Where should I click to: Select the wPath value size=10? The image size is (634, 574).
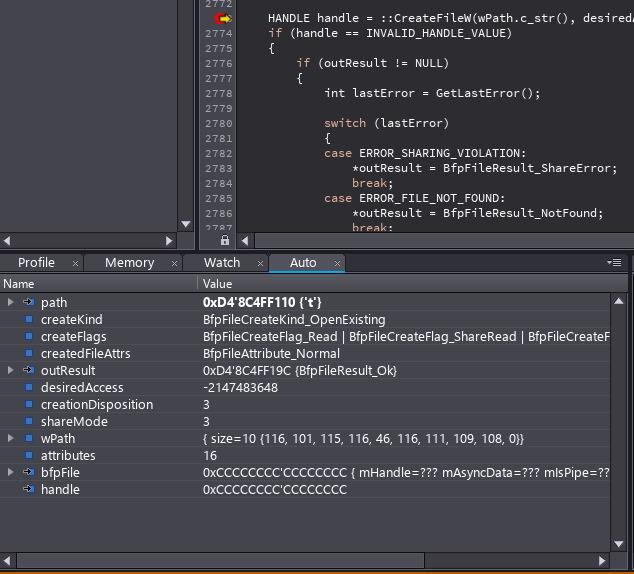point(363,439)
